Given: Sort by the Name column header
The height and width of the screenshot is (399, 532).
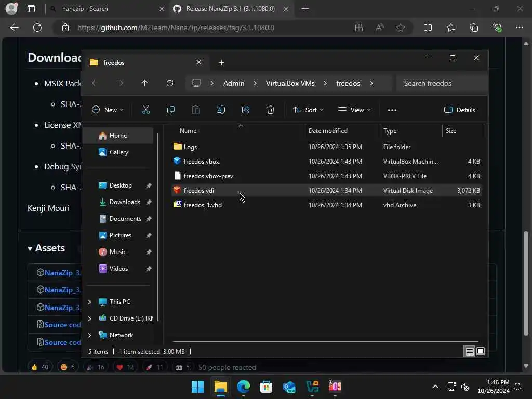Looking at the screenshot, I should point(188,131).
